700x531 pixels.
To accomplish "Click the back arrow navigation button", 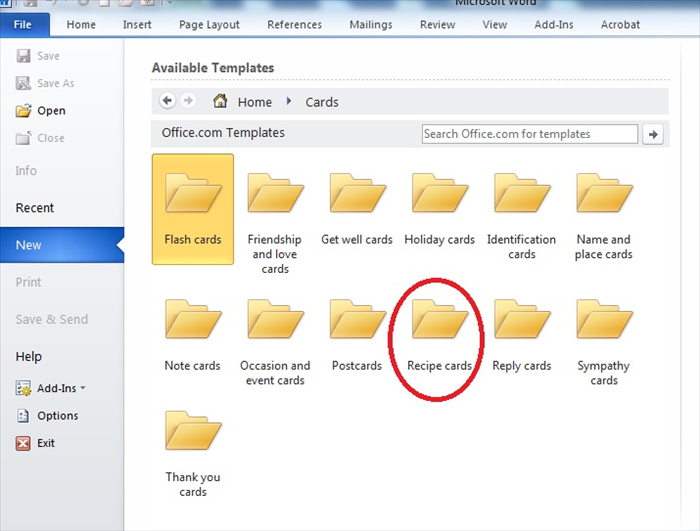I will point(167,100).
